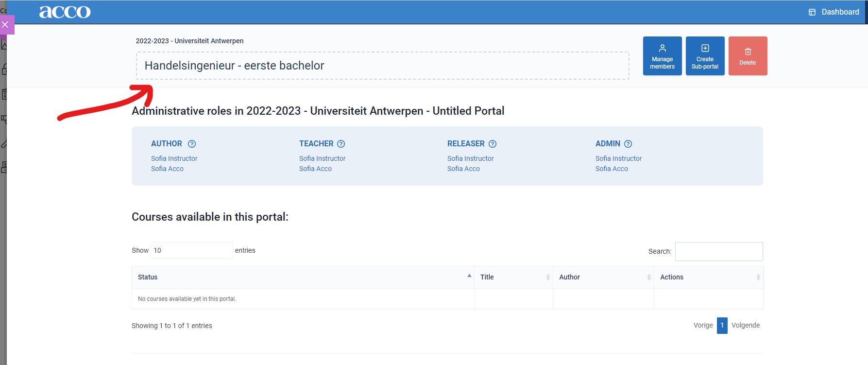Screen dimensions: 868x365
Task: Sort table by Status column
Action: coord(303,277)
